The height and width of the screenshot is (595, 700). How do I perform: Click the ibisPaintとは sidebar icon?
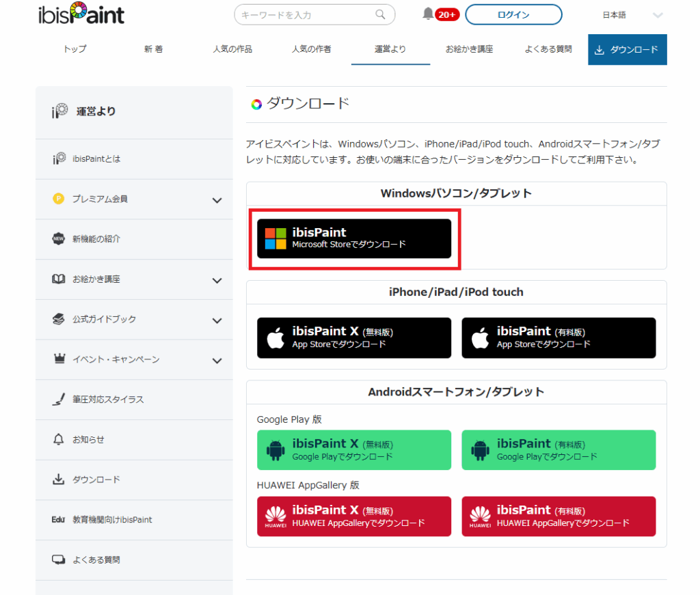(59, 158)
